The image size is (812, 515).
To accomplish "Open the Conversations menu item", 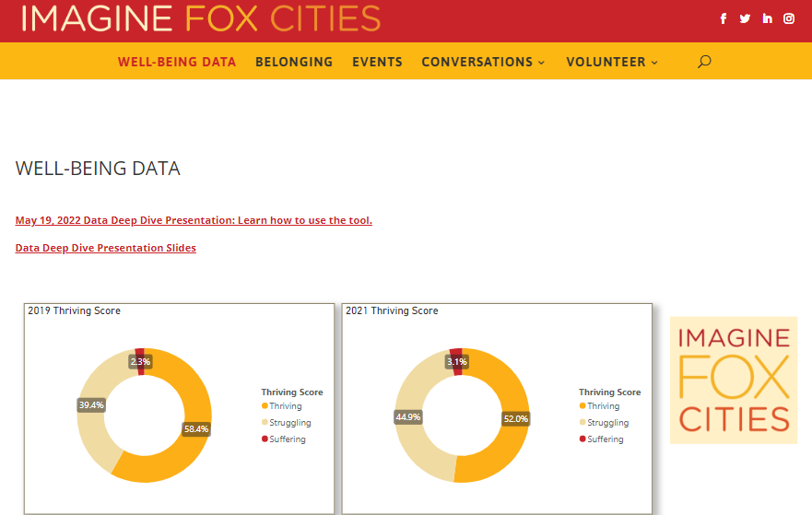I will (477, 62).
